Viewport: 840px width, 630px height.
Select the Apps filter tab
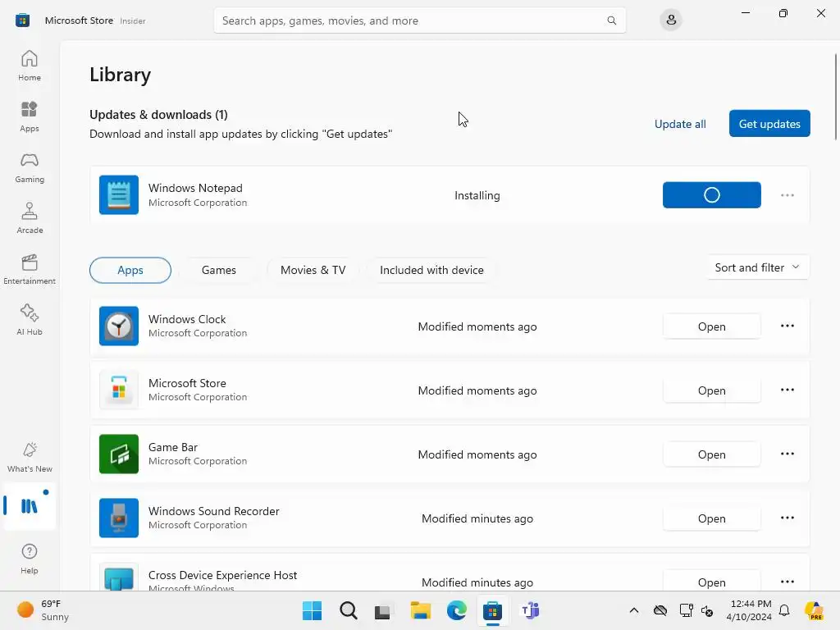[130, 270]
